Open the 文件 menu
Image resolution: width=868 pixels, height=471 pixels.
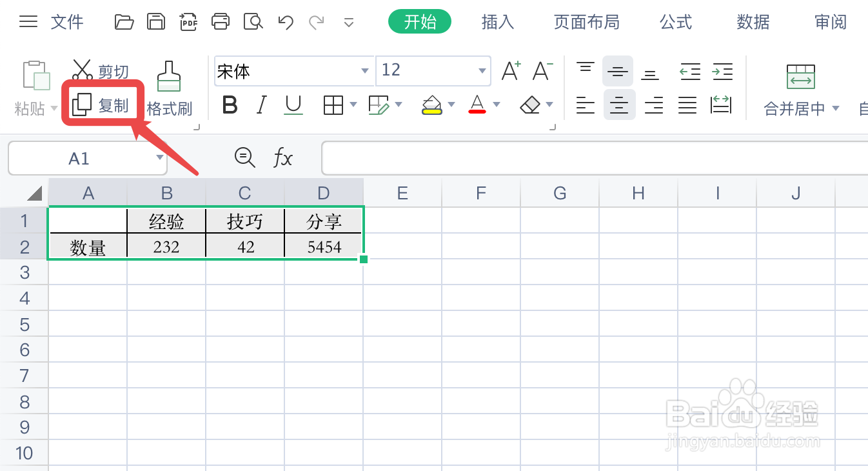67,23
